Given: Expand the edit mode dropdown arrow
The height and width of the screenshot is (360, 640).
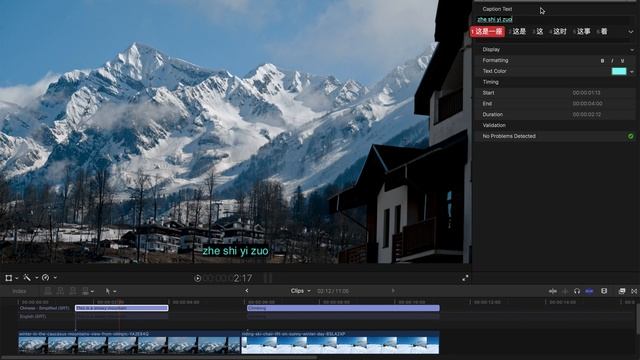Looking at the screenshot, I should click(x=92, y=291).
